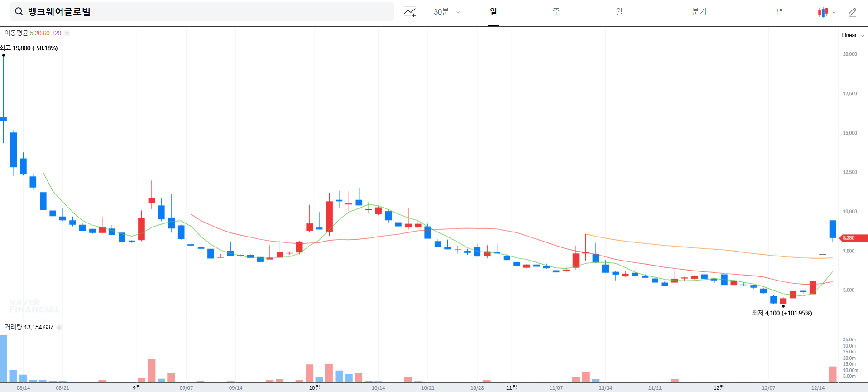This screenshot has height=392, width=868.
Task: Click the stock name search field
Action: pos(202,11)
